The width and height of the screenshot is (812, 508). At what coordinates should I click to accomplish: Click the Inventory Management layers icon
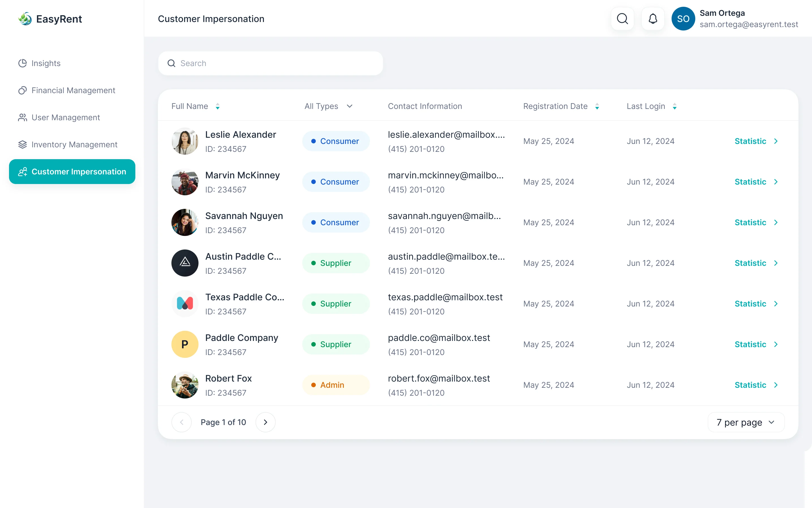23,144
